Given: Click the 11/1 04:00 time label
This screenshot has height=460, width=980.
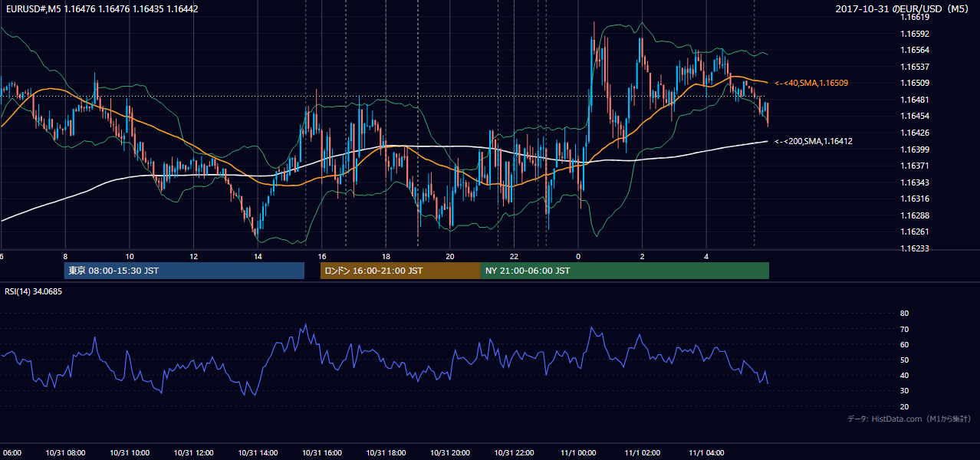Looking at the screenshot, I should click(x=706, y=453).
